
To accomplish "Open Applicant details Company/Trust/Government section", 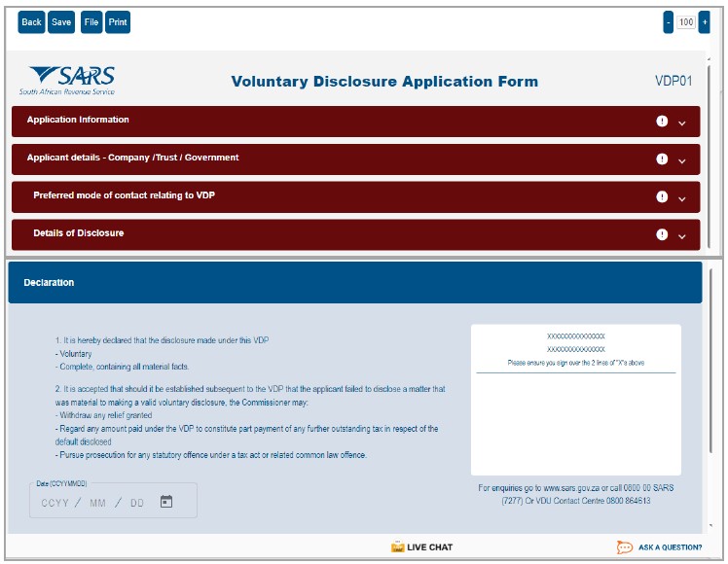I will coord(355,159).
